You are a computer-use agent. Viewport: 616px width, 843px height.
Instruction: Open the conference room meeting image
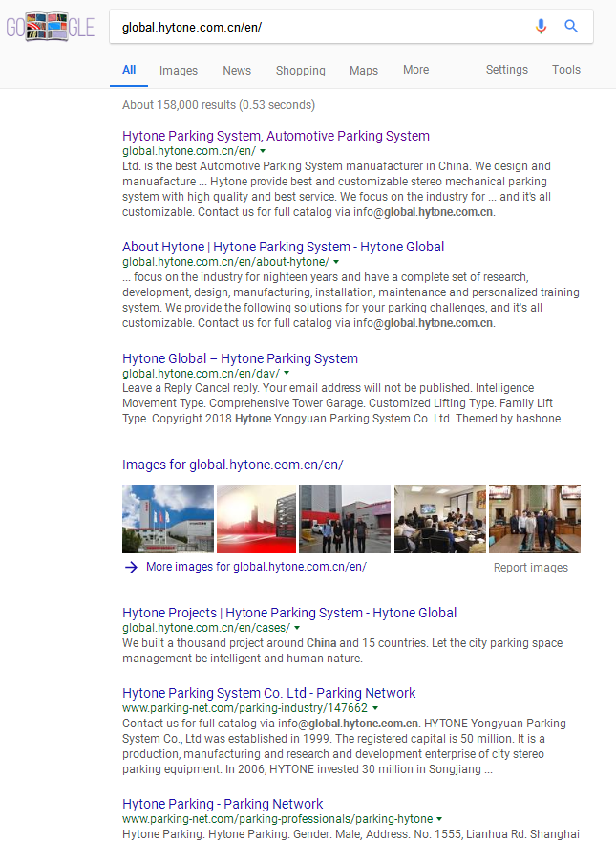click(x=440, y=519)
